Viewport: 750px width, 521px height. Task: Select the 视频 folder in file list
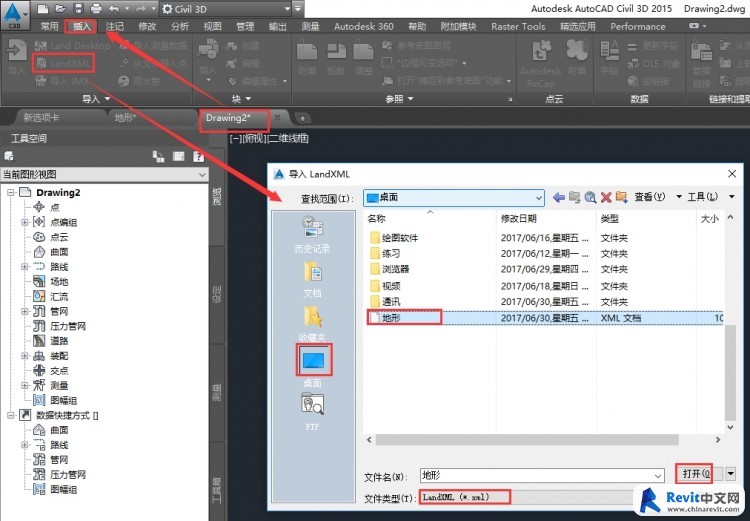391,286
